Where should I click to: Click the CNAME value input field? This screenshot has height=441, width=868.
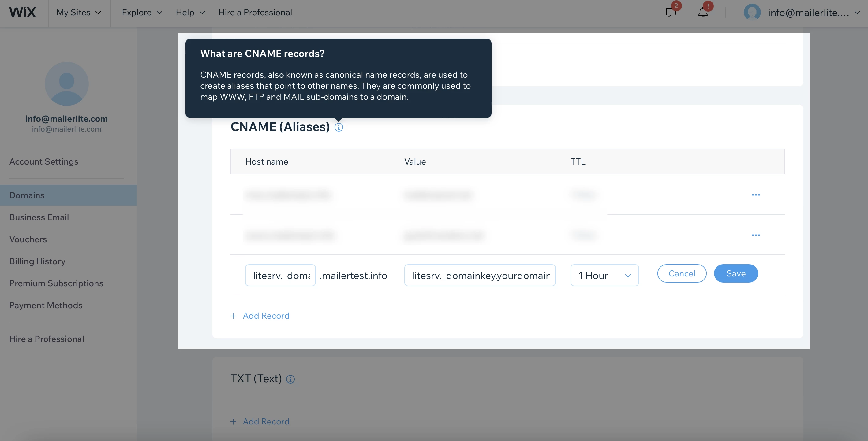tap(480, 275)
